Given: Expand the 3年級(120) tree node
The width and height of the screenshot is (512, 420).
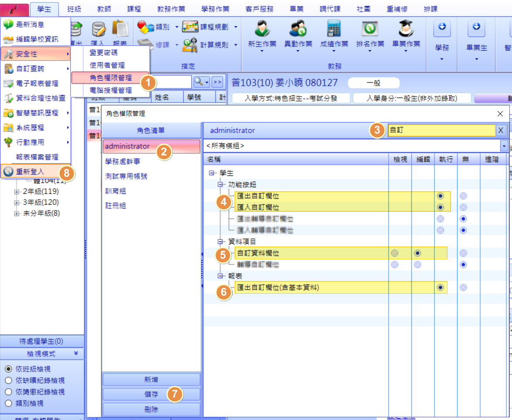Looking at the screenshot, I should coord(16,203).
